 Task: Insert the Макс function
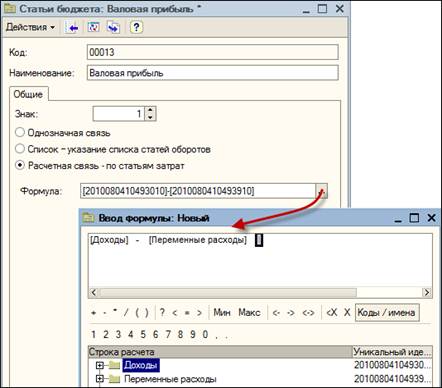pos(249,313)
